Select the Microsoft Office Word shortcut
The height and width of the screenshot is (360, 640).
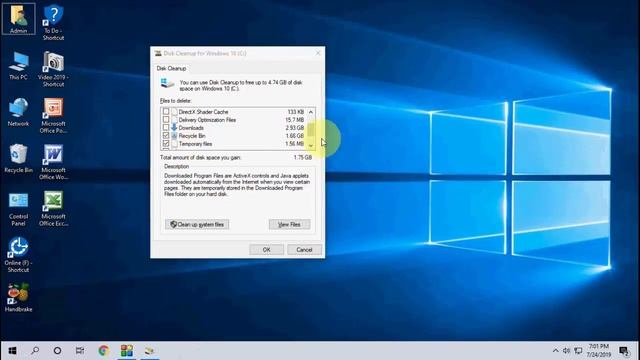[x=53, y=162]
